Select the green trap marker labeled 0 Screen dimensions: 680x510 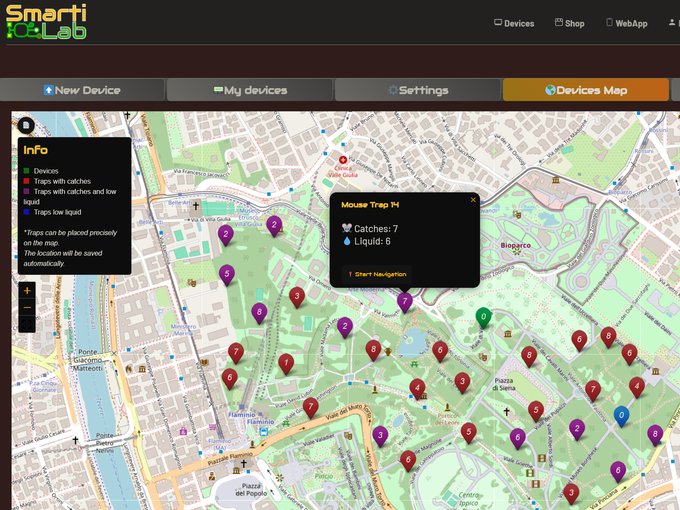tap(484, 318)
